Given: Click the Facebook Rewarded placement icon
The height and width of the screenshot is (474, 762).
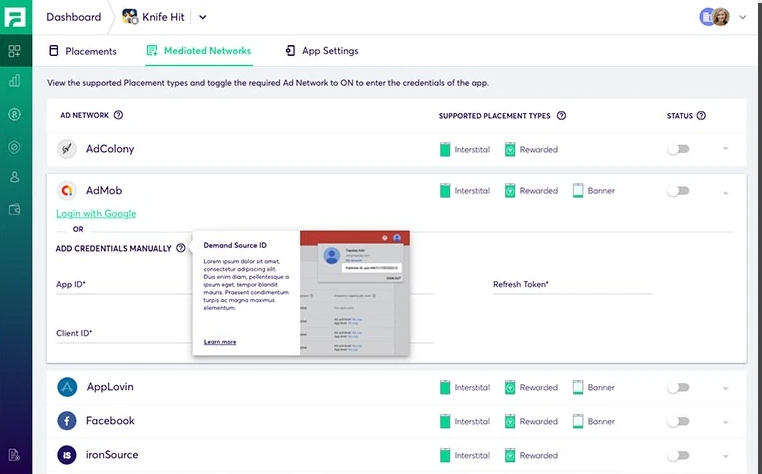Looking at the screenshot, I should coord(510,421).
